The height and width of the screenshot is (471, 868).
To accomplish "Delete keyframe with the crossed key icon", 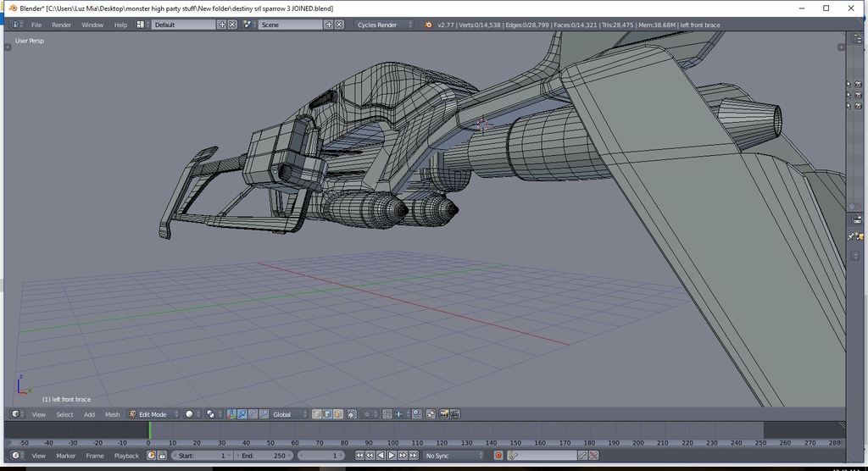I will pyautogui.click(x=593, y=456).
